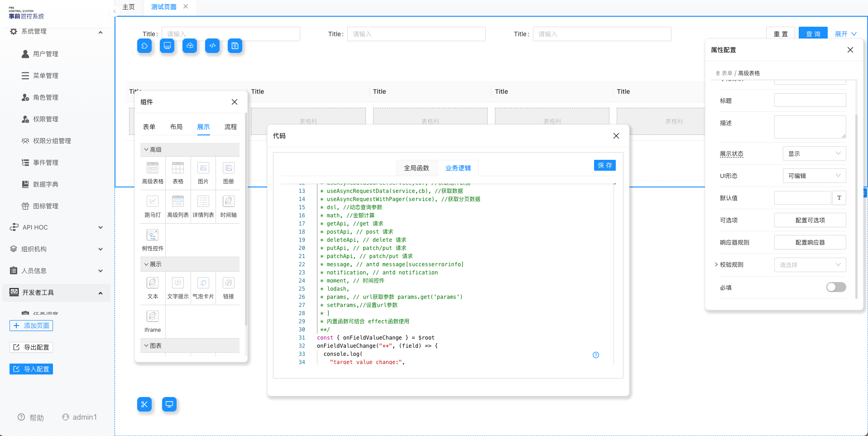Image resolution: width=868 pixels, height=436 pixels.
Task: Open the 校验规则 select dropdown
Action: (810, 265)
